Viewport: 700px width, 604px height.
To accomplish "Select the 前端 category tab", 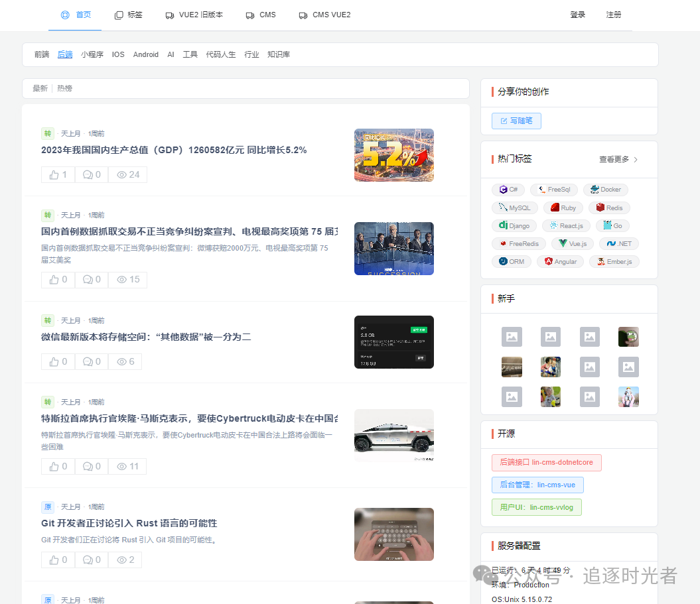I will [x=42, y=54].
